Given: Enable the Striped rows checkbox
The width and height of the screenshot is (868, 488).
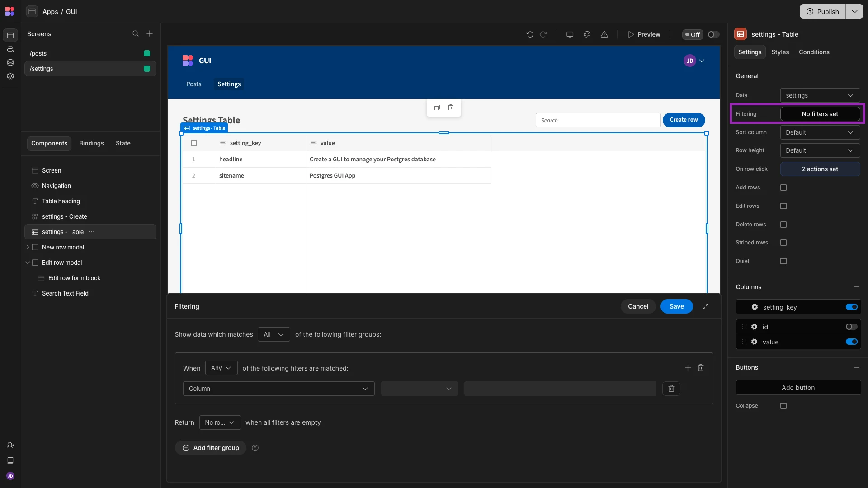Looking at the screenshot, I should [783, 243].
